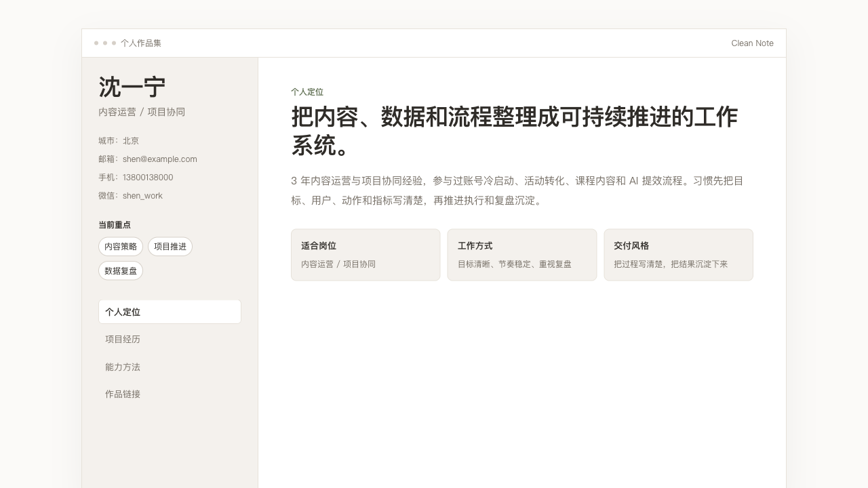Switch to 项目经历 section
Viewport: 868px width, 488px height.
coord(170,339)
